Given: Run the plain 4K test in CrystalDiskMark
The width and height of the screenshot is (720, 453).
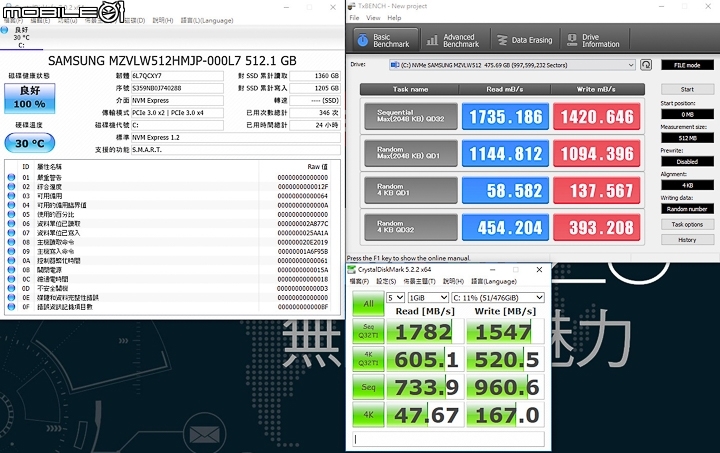Looking at the screenshot, I should 368,414.
